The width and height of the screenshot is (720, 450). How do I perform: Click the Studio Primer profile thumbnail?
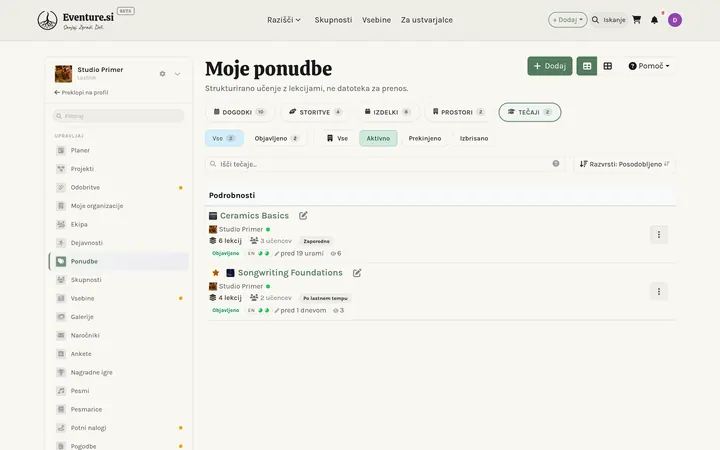tap(63, 73)
